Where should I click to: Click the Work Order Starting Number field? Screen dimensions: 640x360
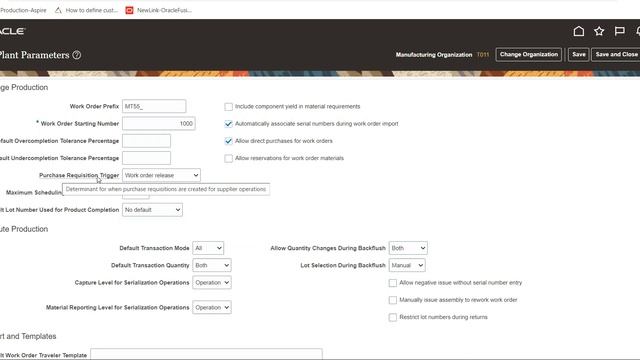pos(159,124)
